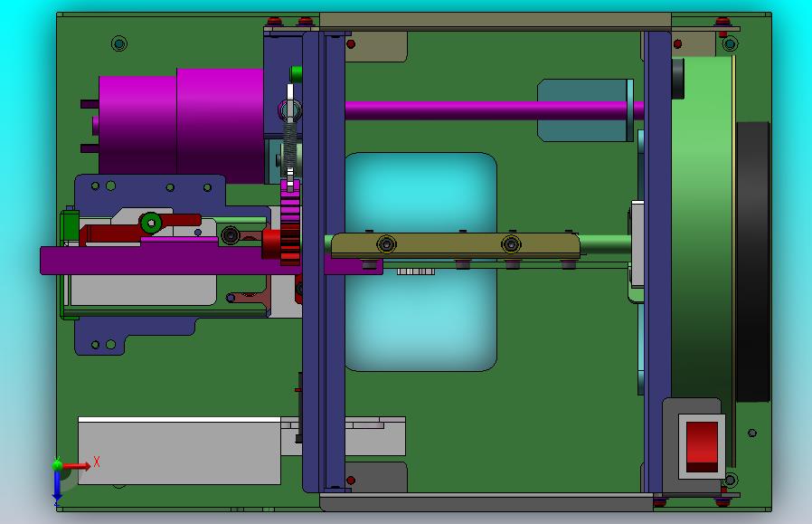Pick the green washer on the red lever
The image size is (812, 524).
pyautogui.click(x=151, y=224)
